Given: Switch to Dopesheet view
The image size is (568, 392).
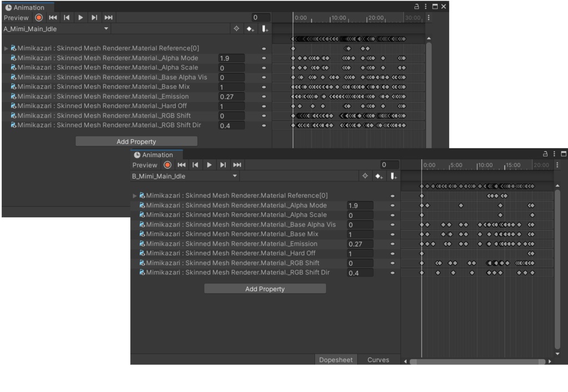Looking at the screenshot, I should tap(336, 360).
